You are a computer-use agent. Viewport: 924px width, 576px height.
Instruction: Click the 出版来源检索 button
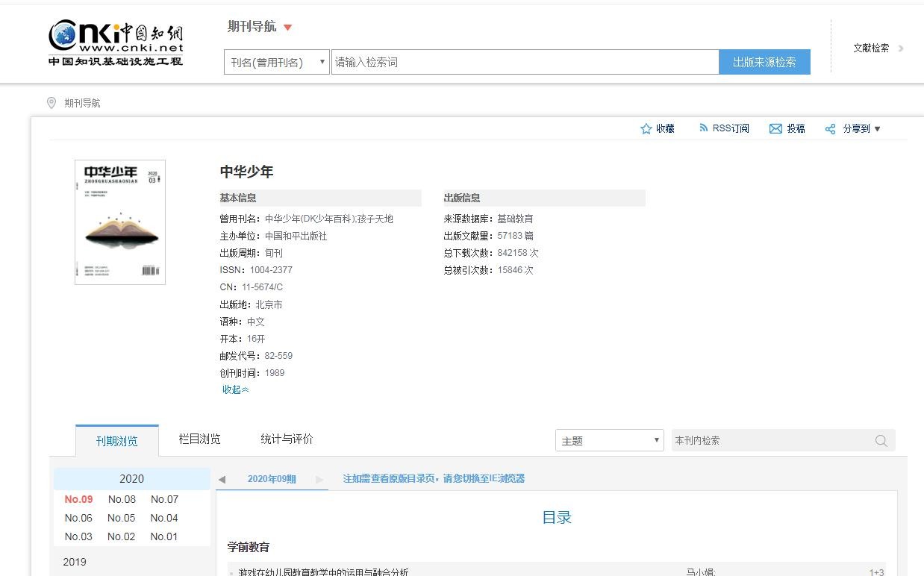(x=764, y=62)
